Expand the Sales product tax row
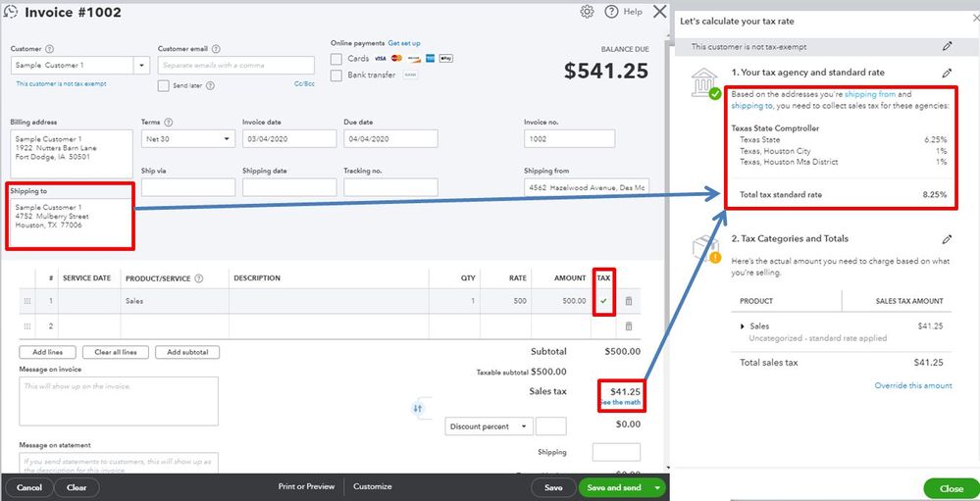This screenshot has height=501, width=980. pos(743,326)
